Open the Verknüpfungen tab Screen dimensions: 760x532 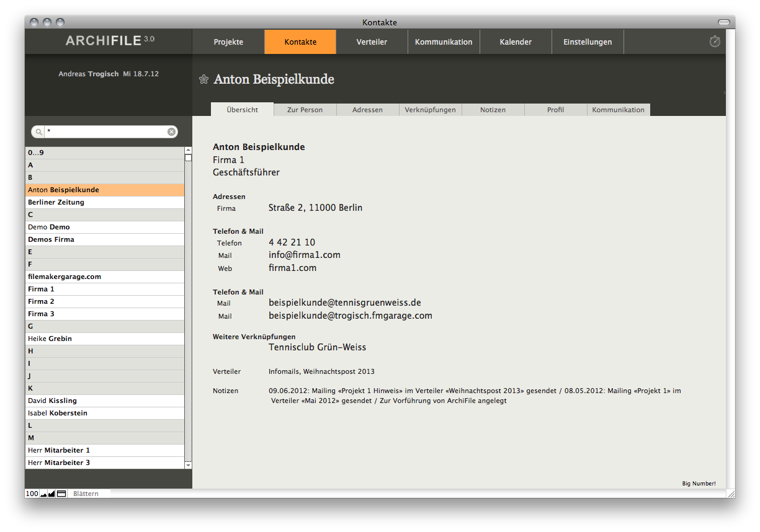click(430, 110)
